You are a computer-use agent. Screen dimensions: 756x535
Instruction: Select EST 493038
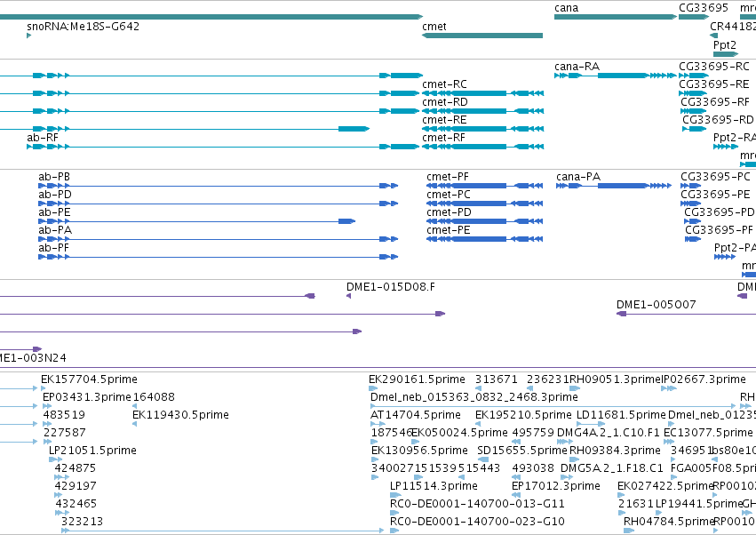tap(533, 468)
